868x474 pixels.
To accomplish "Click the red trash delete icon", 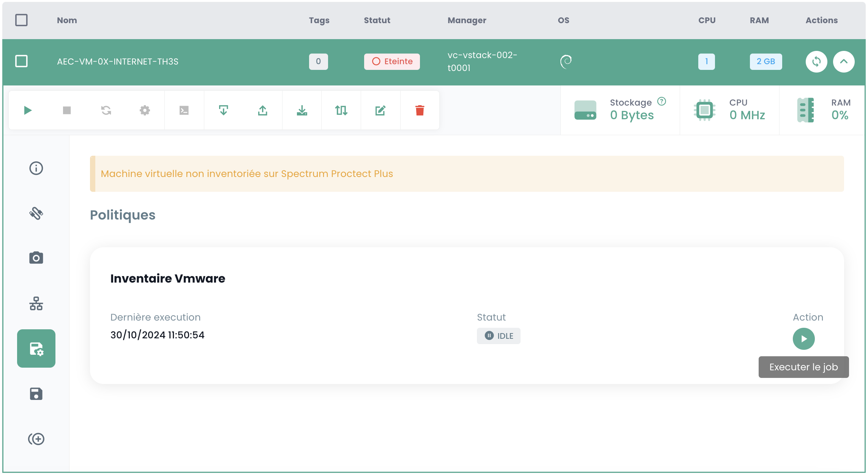I will point(420,111).
